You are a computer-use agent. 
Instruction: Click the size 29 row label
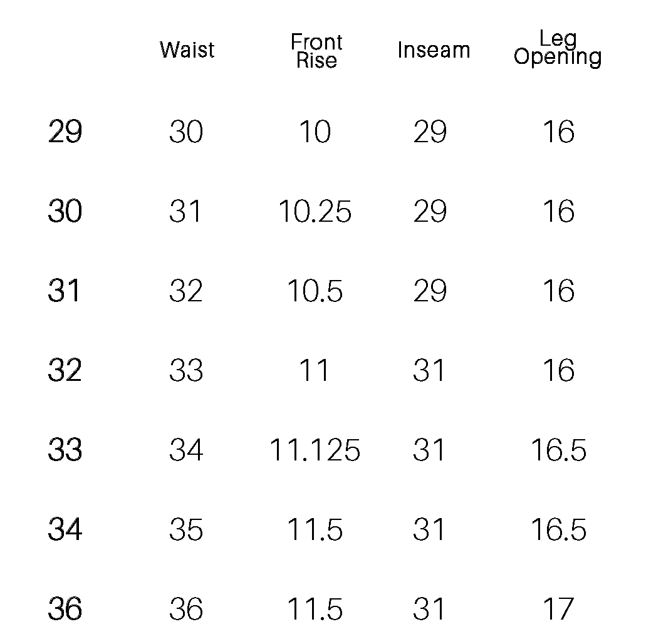(x=65, y=132)
